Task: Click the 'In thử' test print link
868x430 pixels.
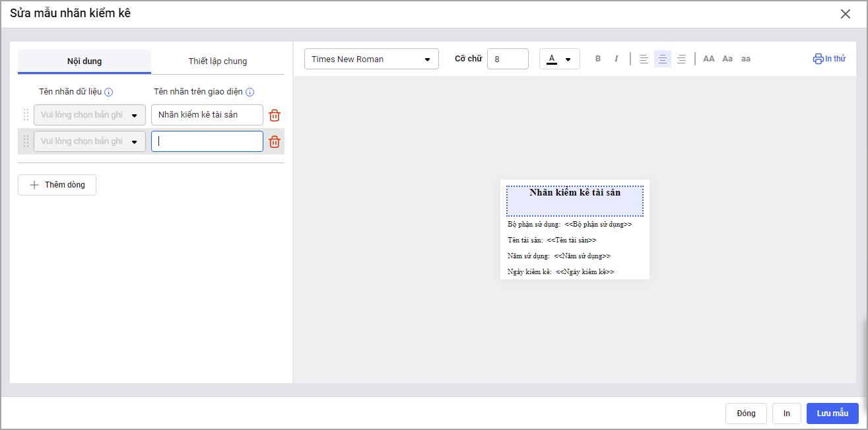Action: point(829,59)
